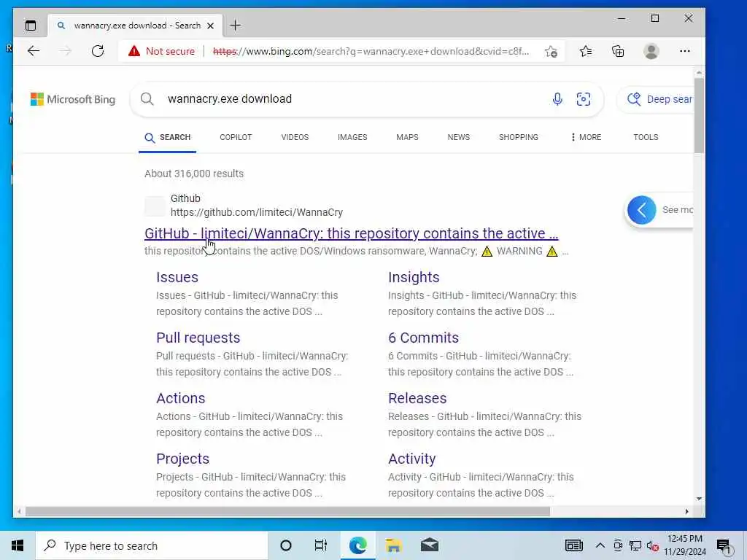Screen dimensions: 747x560
Task: Open the Collections icon in toolbar
Action: click(618, 51)
